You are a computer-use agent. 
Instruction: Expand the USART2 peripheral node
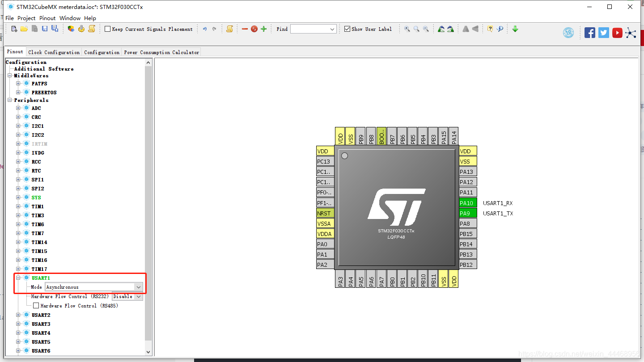point(18,315)
